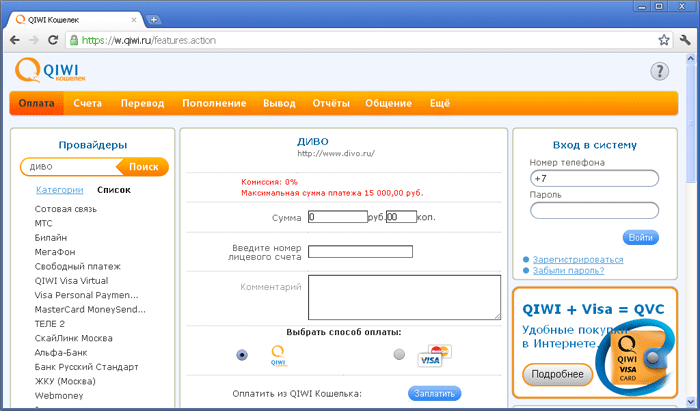Viewport: 700px width, 411px height.
Task: Switch to Категории view link
Action: point(59,190)
